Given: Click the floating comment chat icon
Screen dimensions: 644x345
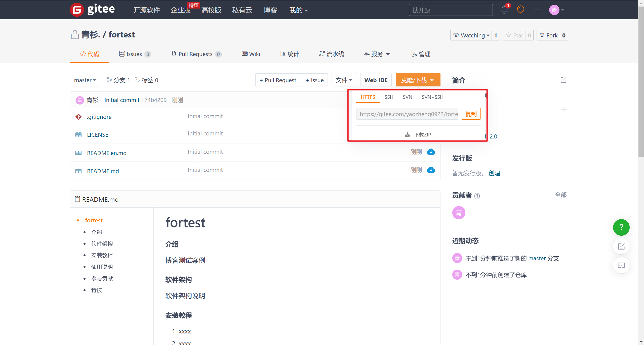Looking at the screenshot, I should click(621, 265).
